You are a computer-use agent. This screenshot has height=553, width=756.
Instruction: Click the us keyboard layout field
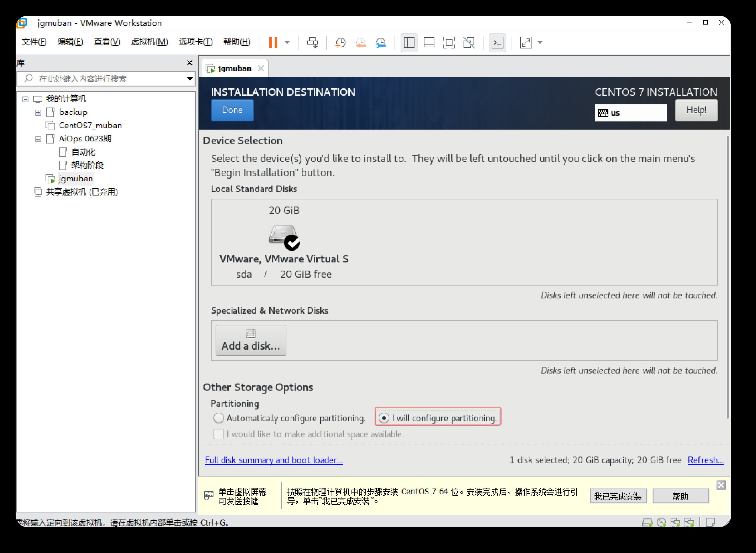point(631,113)
